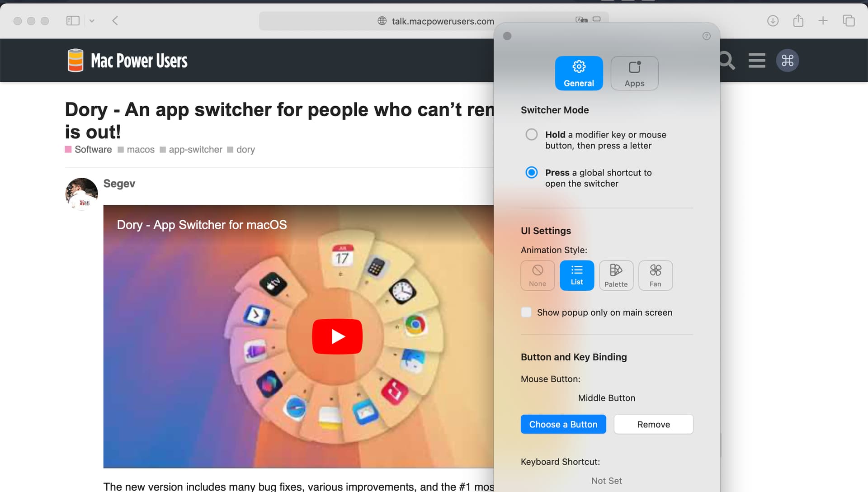Select the Press global shortcut radio option
Viewport: 868px width, 492px height.
(x=532, y=172)
